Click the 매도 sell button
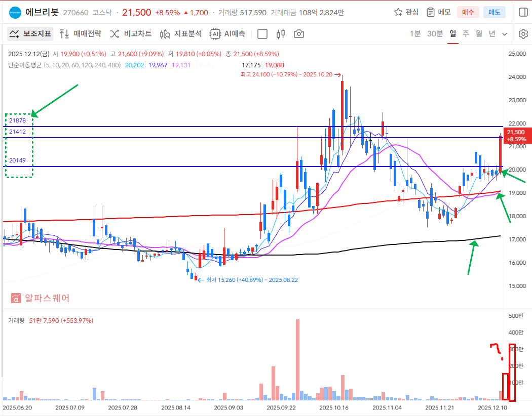The image size is (532, 416). pos(494,12)
